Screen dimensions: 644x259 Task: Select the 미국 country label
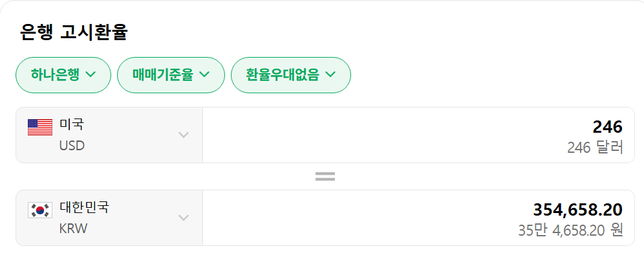(71, 124)
